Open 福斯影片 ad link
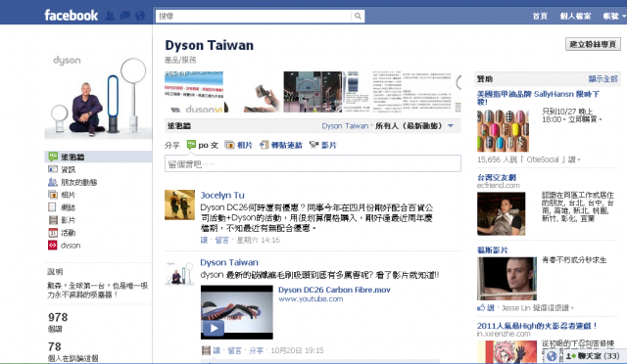Viewport: 627px width, 364px height. click(x=492, y=250)
